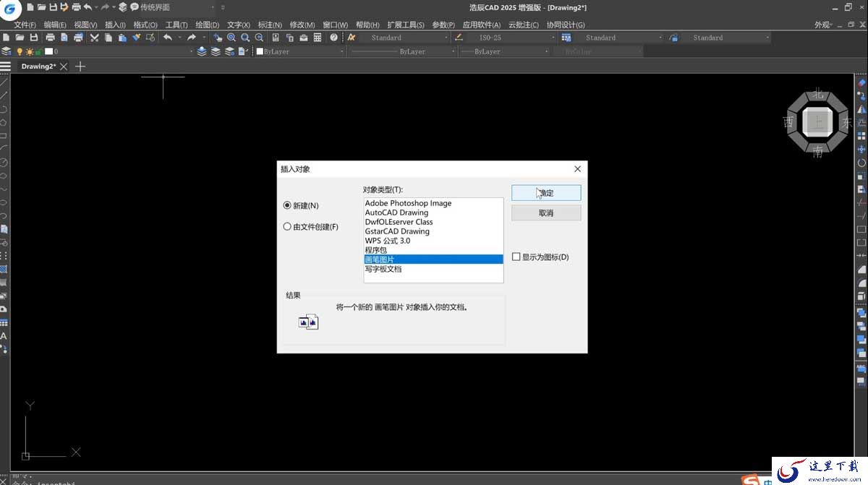The image size is (868, 485).
Task: Click the Text Style icon
Action: click(x=352, y=38)
